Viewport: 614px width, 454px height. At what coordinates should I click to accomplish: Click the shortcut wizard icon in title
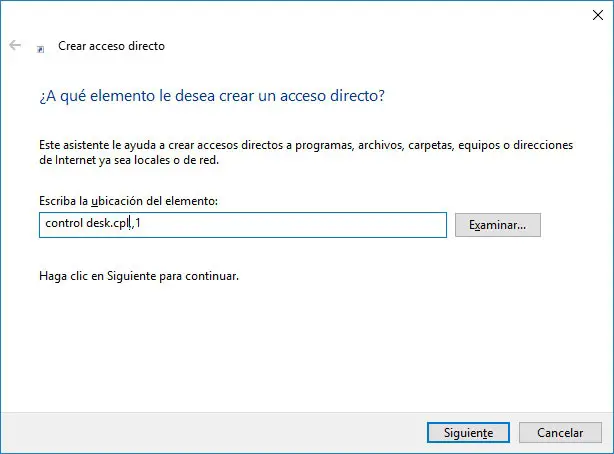(40, 47)
